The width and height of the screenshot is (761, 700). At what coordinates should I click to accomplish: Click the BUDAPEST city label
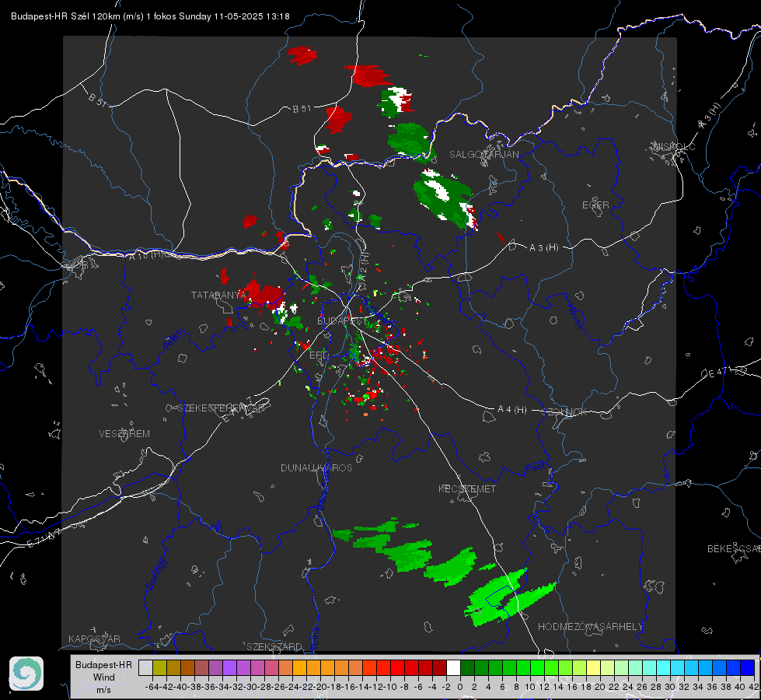pos(343,321)
